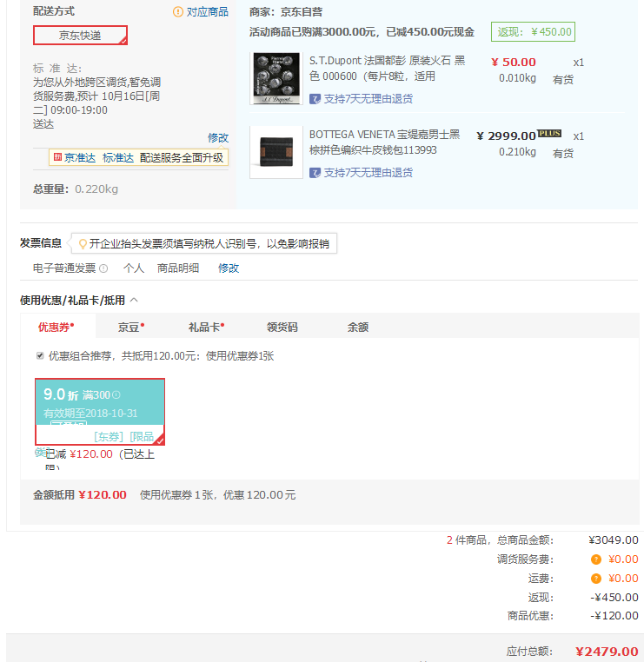This screenshot has width=644, height=662.
Task: Click 修改 under delivery time
Action: click(218, 137)
